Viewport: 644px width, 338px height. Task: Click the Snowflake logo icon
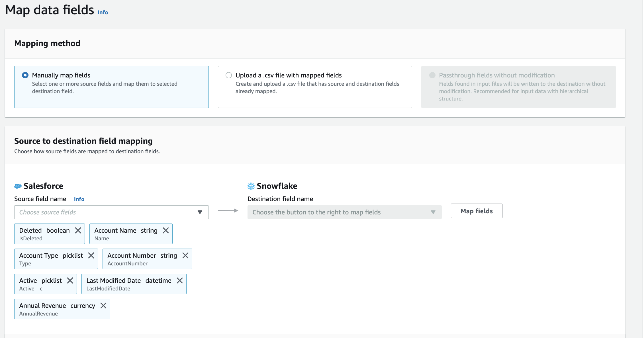click(251, 186)
